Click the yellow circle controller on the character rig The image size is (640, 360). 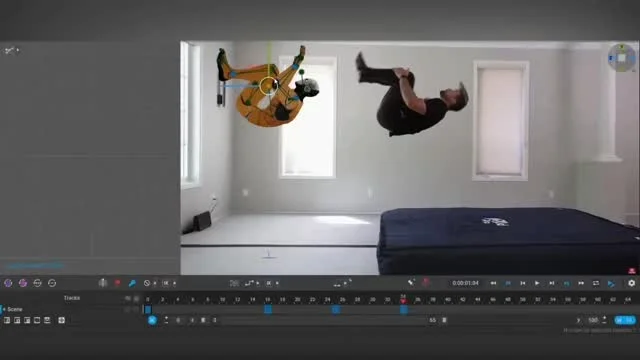pyautogui.click(x=268, y=86)
